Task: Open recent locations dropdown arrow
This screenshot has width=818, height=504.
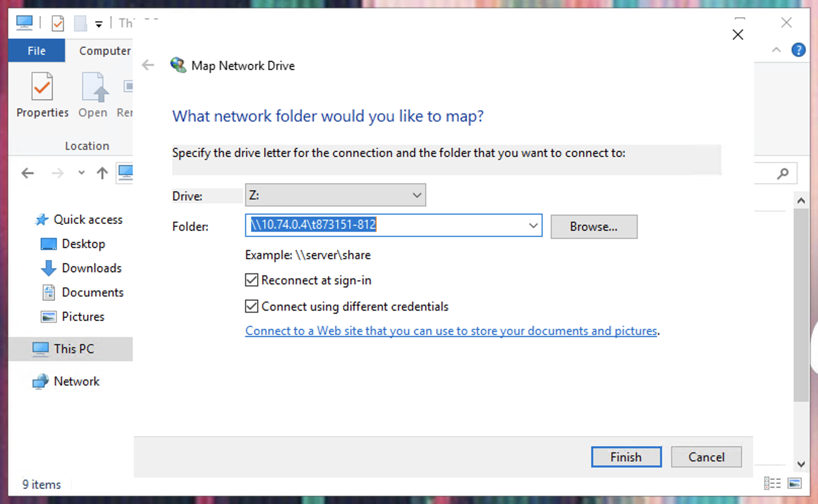Action: point(81,173)
